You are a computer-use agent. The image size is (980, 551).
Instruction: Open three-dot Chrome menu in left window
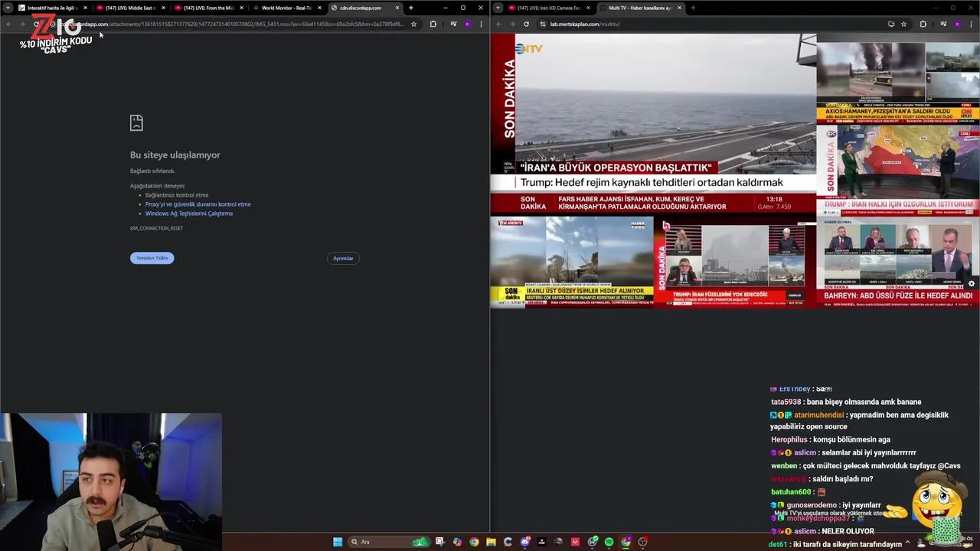[x=481, y=24]
